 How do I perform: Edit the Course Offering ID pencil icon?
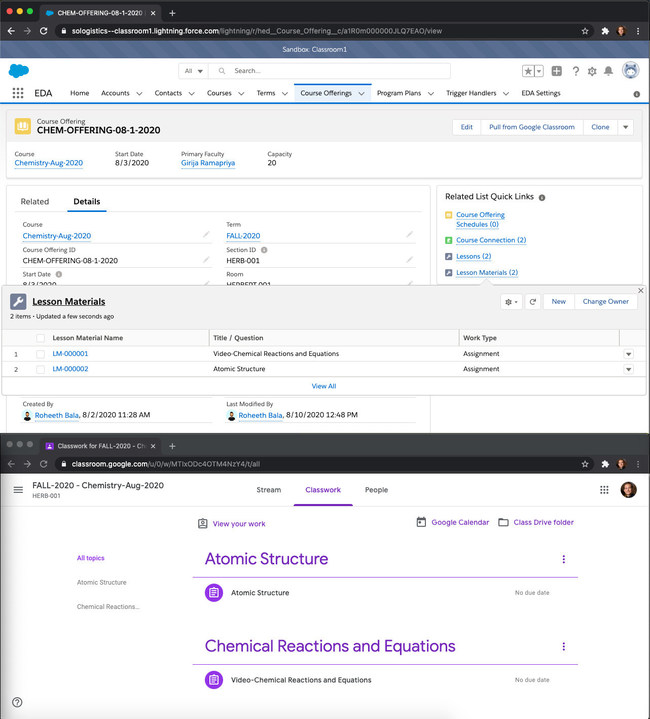(206, 260)
